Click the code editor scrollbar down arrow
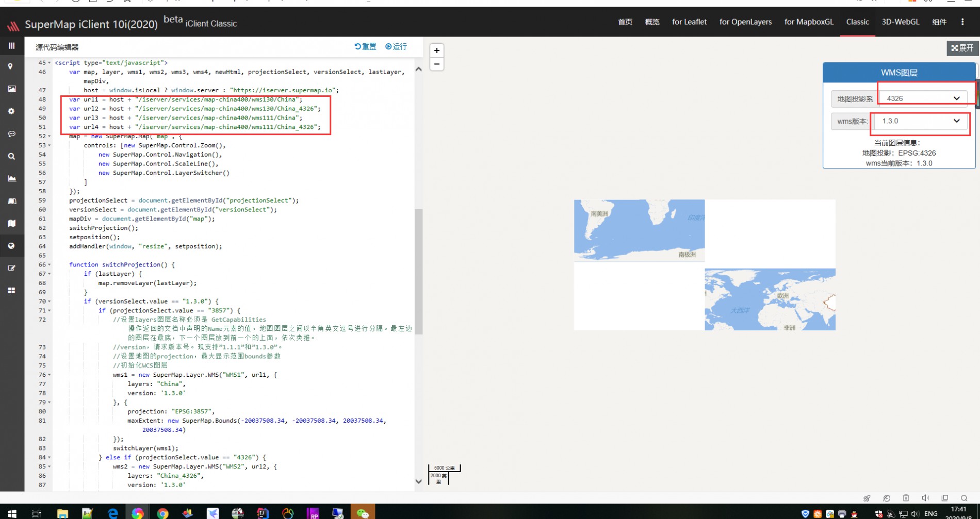The image size is (980, 519). (x=419, y=481)
